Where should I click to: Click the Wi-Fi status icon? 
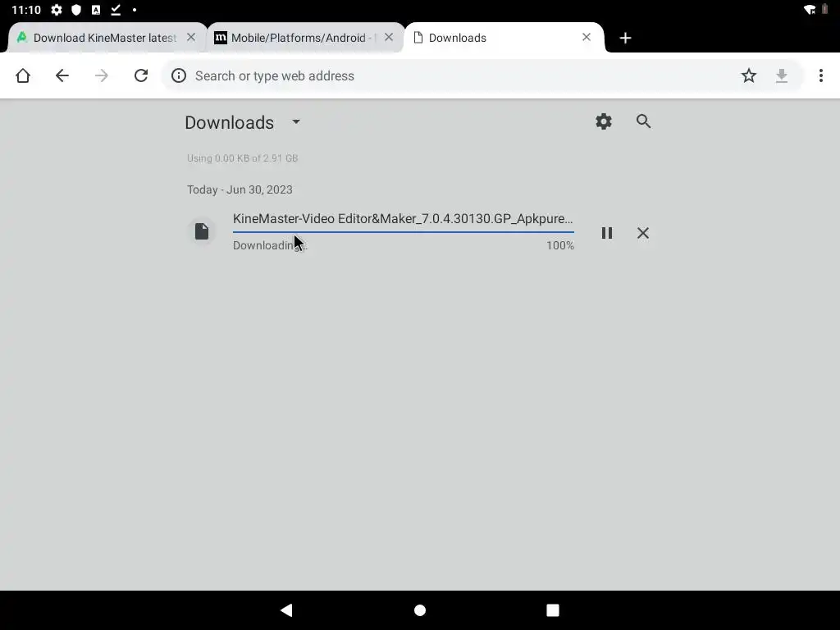coord(810,10)
